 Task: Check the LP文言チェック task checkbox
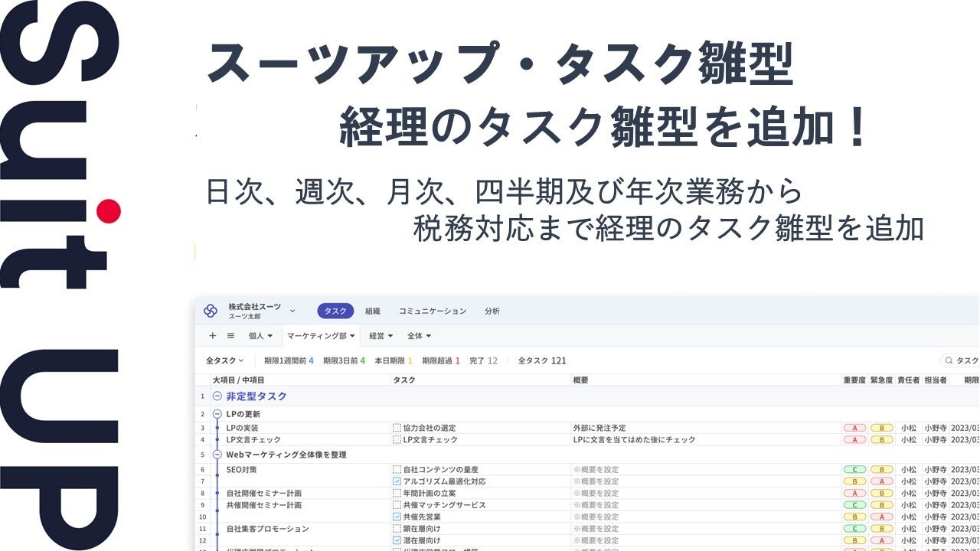click(397, 440)
